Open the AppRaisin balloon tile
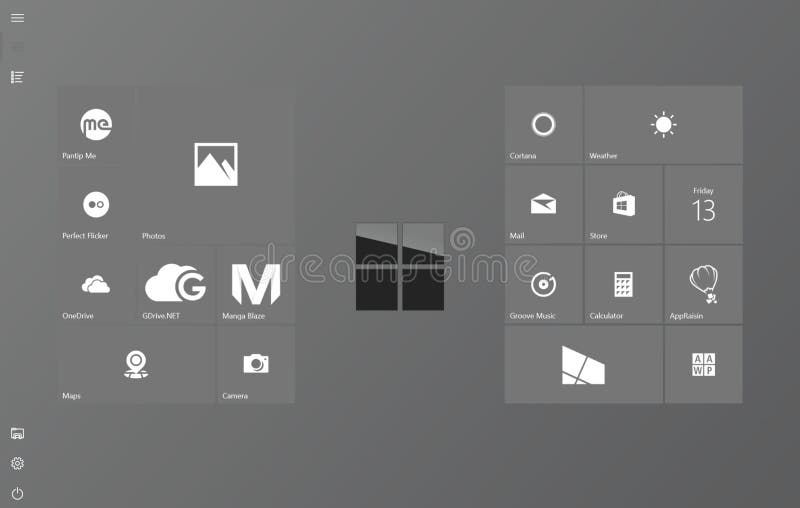800x508 pixels. [x=704, y=285]
